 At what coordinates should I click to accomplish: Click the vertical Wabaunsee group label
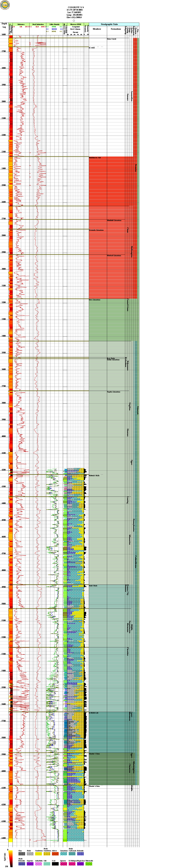coord(128,366)
